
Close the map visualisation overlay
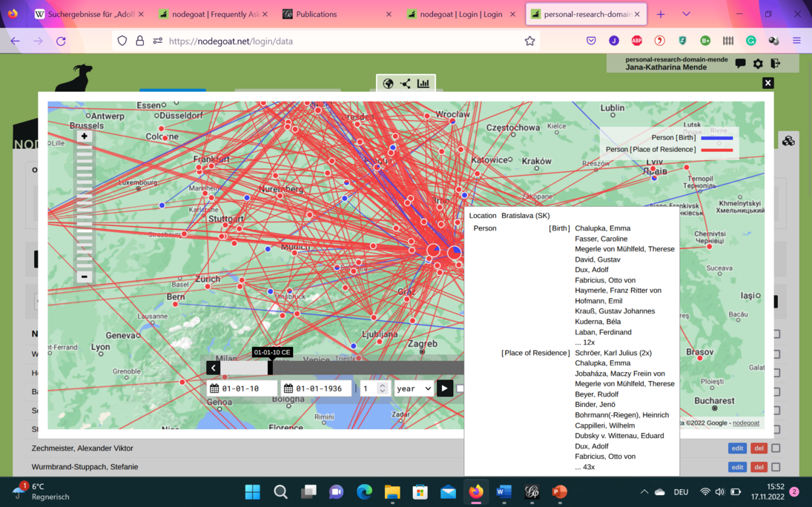click(x=768, y=83)
